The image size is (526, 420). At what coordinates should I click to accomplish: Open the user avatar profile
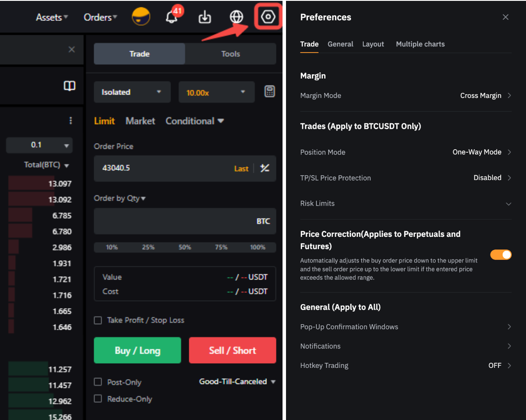click(x=141, y=17)
